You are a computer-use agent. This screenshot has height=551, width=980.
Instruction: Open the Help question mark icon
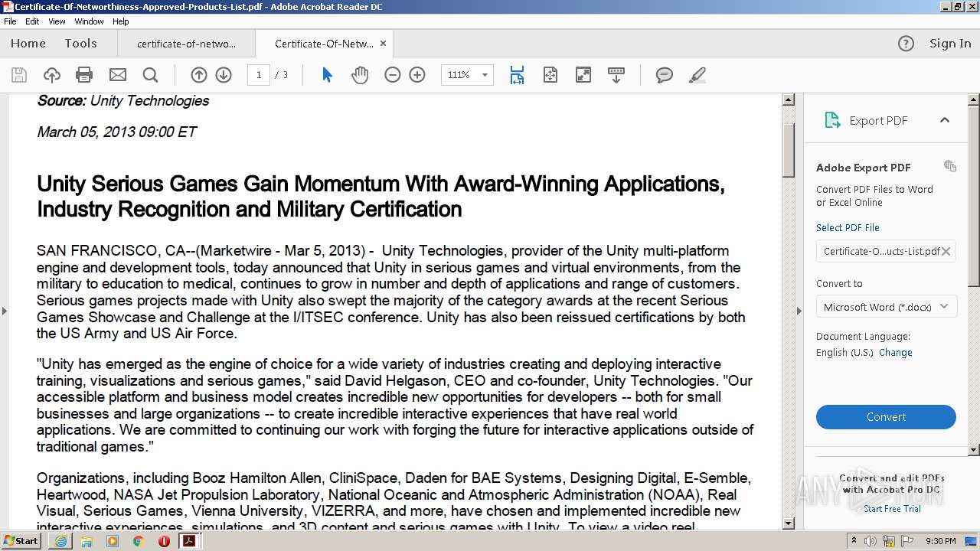[906, 44]
